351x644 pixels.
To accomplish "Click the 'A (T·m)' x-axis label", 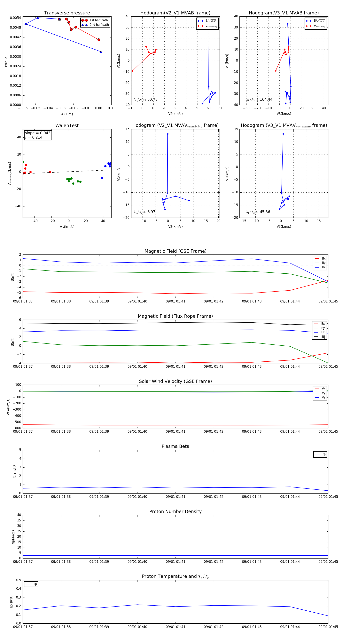I will click(x=67, y=114).
